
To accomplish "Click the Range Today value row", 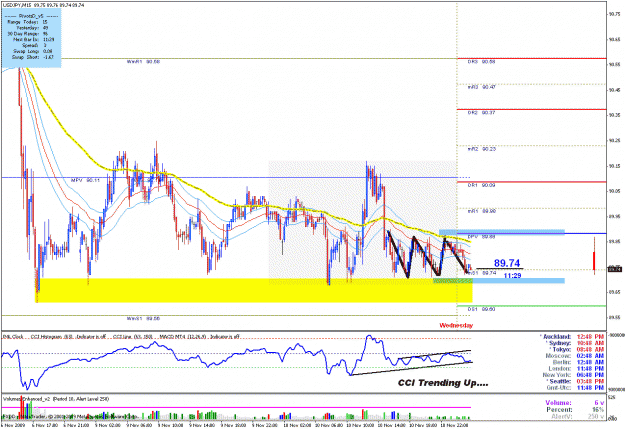I will pos(27,22).
